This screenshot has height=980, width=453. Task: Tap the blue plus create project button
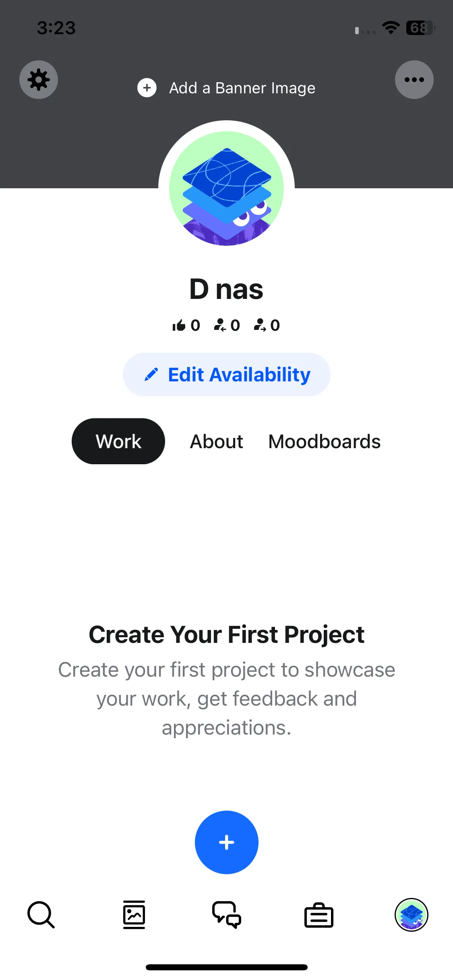click(x=227, y=842)
